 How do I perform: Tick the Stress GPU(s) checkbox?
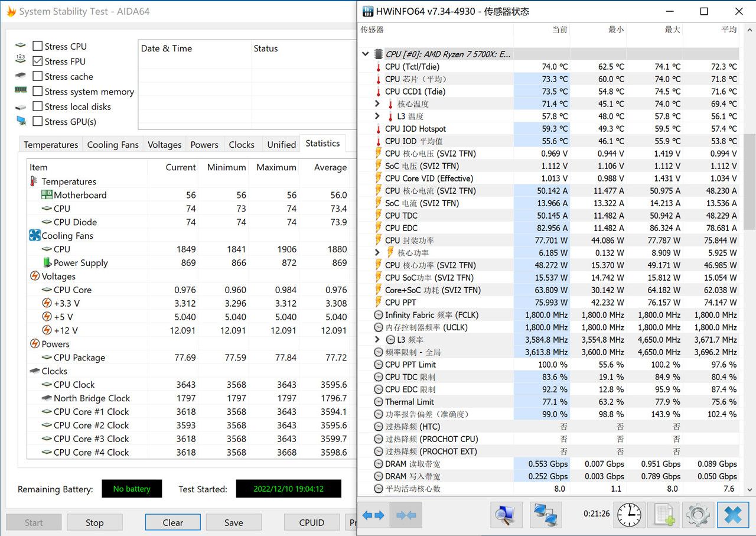[x=37, y=121]
